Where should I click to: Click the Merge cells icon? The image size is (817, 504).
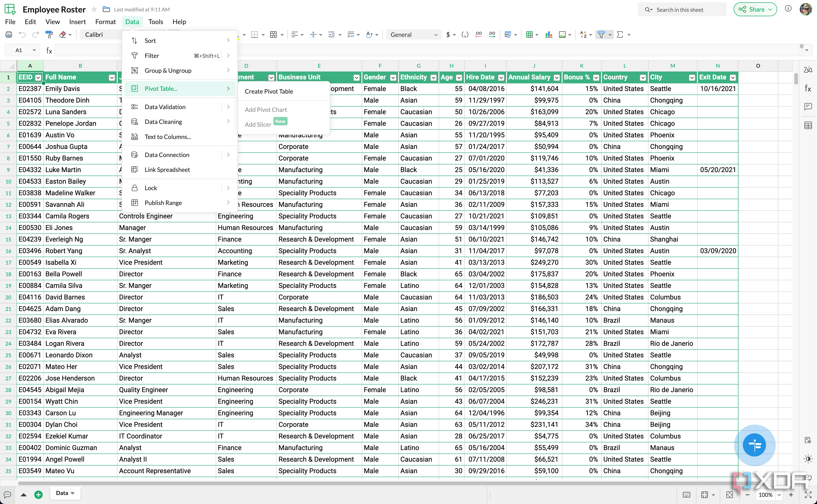273,35
